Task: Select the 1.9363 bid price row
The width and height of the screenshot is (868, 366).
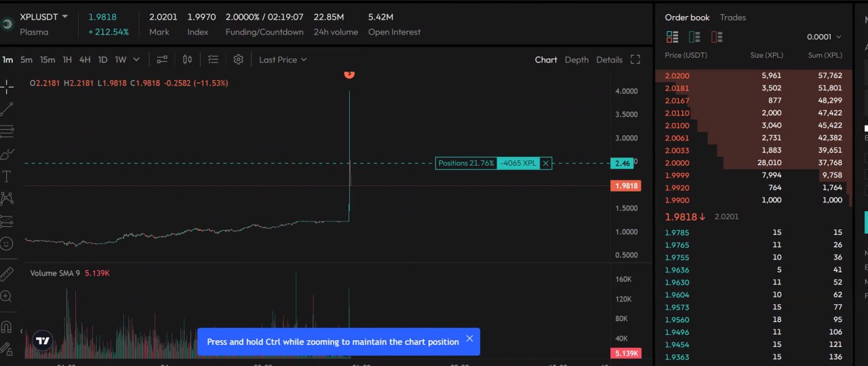Action: click(753, 357)
